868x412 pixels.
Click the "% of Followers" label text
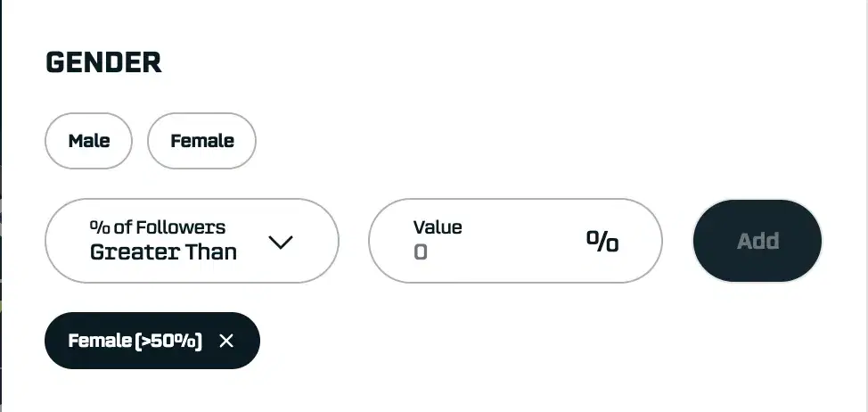click(x=157, y=227)
